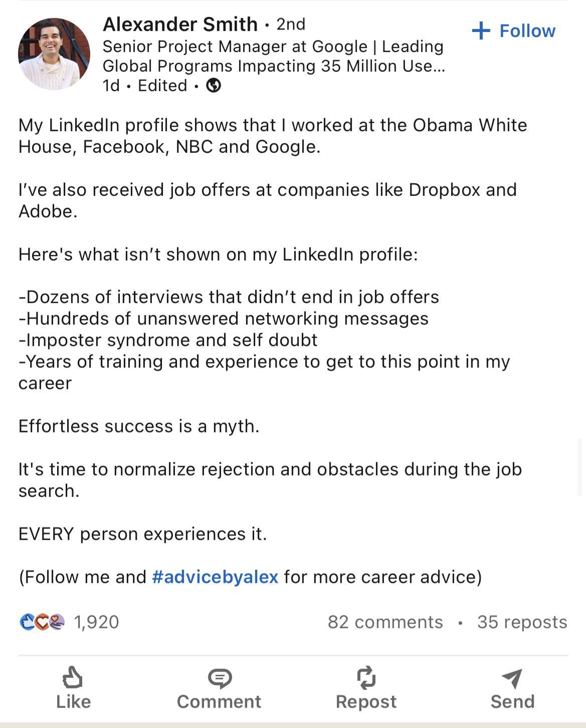Click the globe public visibility icon
Screen dimensions: 586x728
(x=214, y=86)
